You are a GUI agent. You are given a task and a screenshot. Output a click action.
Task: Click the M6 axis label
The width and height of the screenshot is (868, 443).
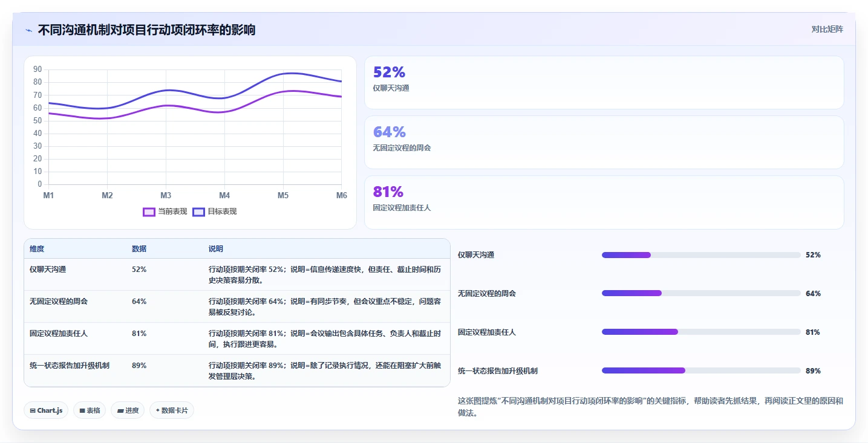coord(342,196)
